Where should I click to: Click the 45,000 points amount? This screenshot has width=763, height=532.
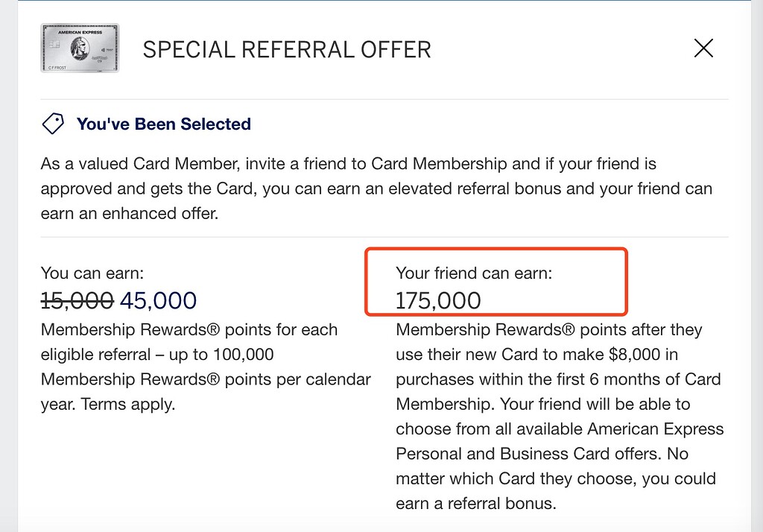coord(158,301)
